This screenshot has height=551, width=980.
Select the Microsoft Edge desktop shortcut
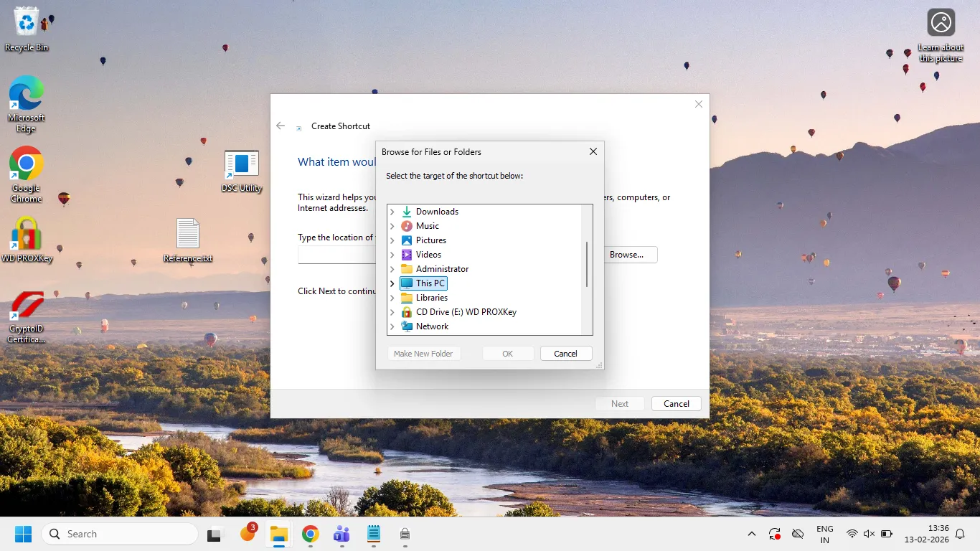pos(27,104)
